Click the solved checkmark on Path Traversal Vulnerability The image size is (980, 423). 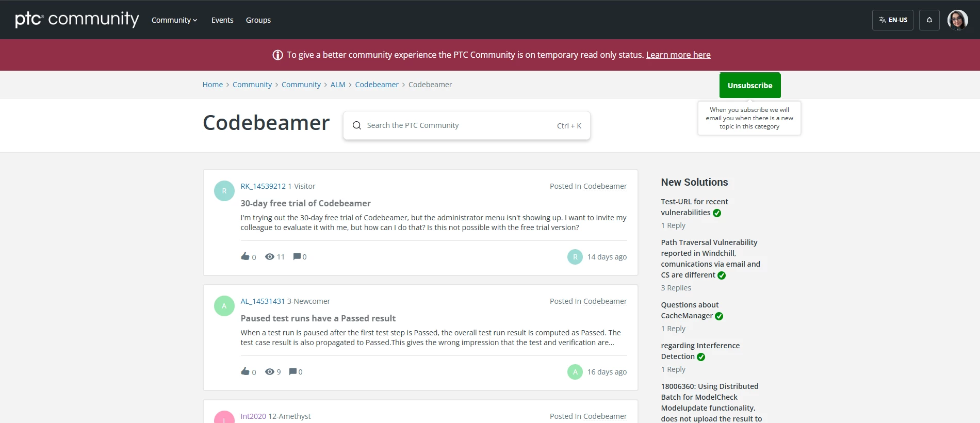click(x=722, y=275)
